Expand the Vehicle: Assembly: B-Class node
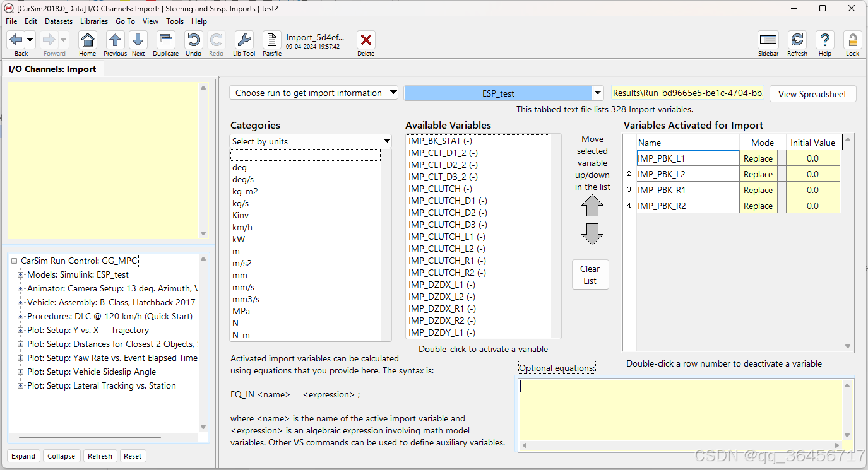868x470 pixels. point(21,302)
